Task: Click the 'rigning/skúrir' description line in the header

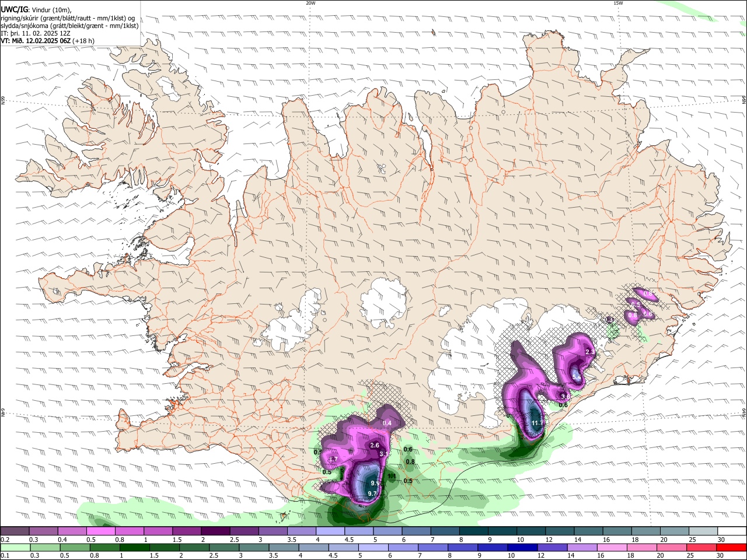Action: pos(68,18)
